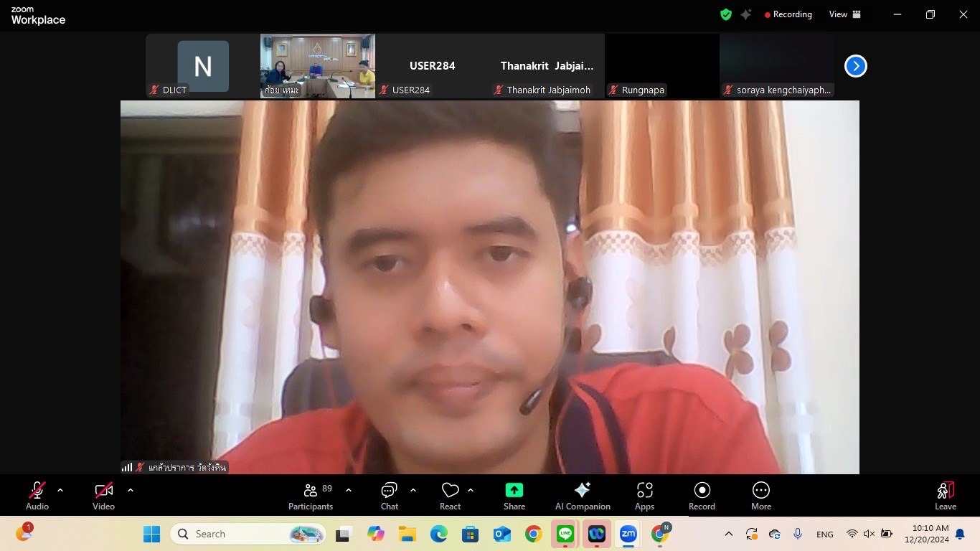Expand the caret next to Chat

click(413, 490)
